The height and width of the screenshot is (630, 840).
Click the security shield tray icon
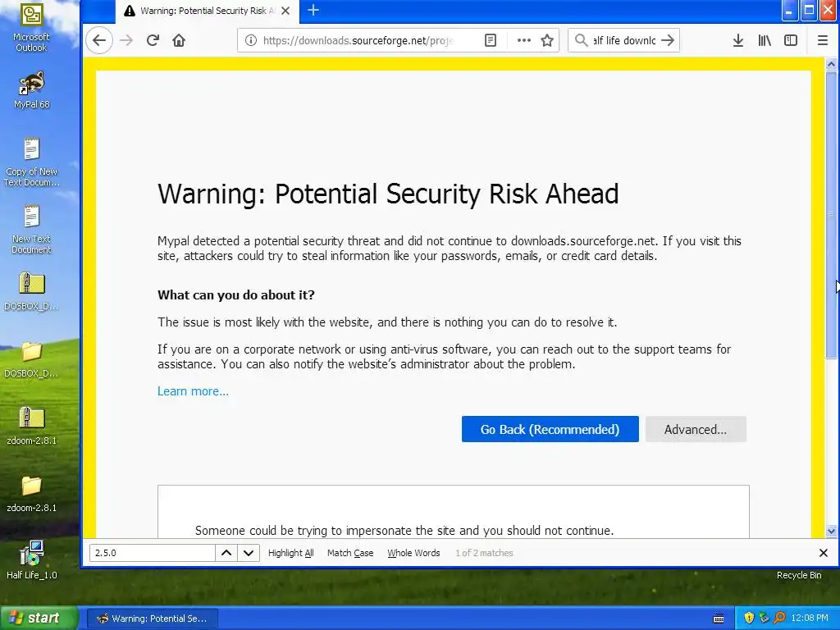[x=749, y=618]
